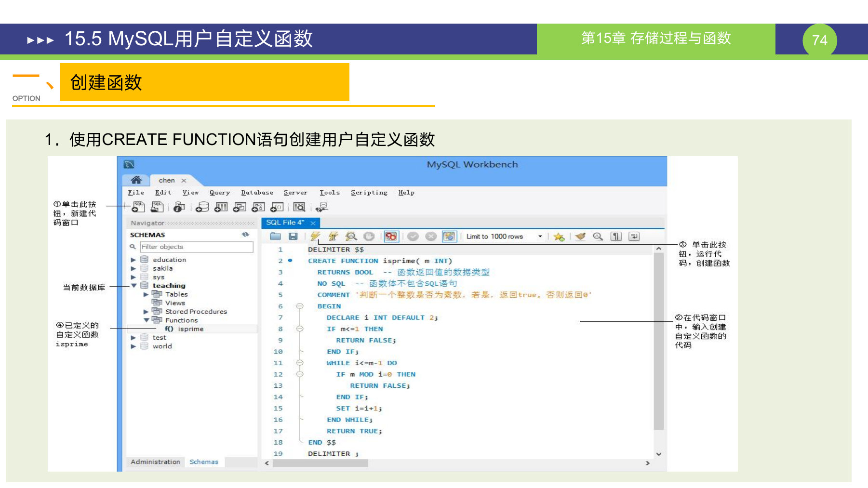Click the editor horizontal scrollbar thumb

coord(320,463)
